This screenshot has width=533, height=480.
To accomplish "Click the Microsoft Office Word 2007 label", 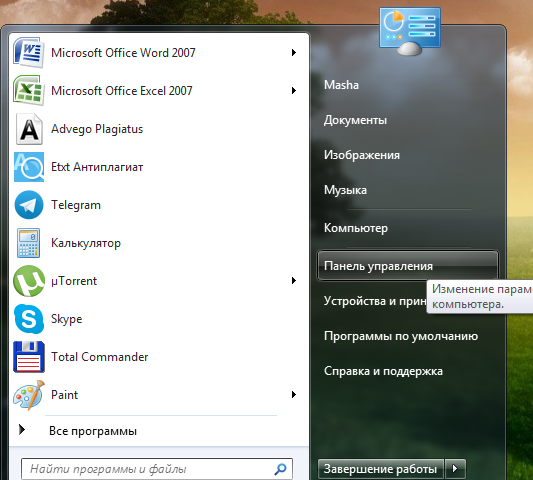I will pyautogui.click(x=123, y=53).
